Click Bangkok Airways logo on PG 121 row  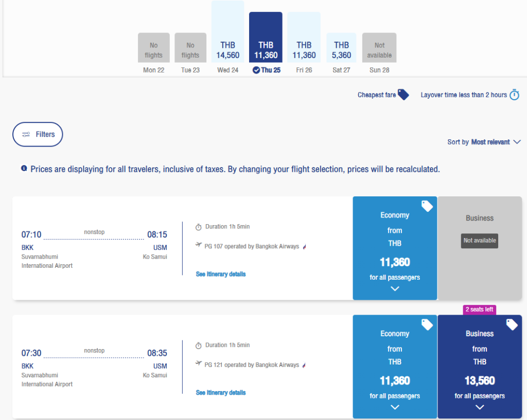pos(305,366)
